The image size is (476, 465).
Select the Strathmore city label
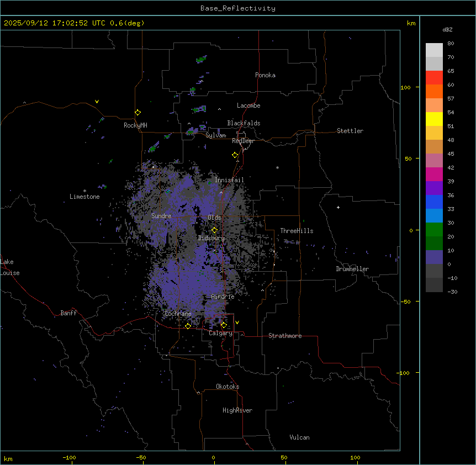coord(285,336)
